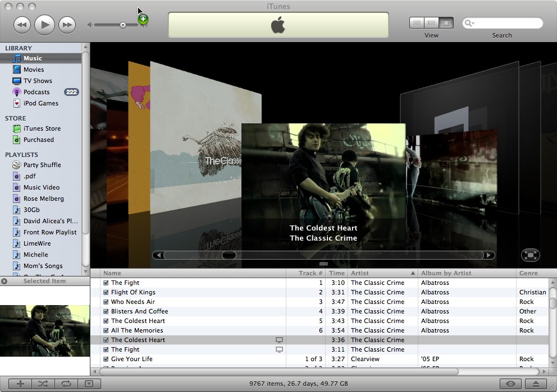Toggle Selected Item artwork selector arrow
Viewport: 557px width, 392px height.
pyautogui.click(x=4, y=282)
